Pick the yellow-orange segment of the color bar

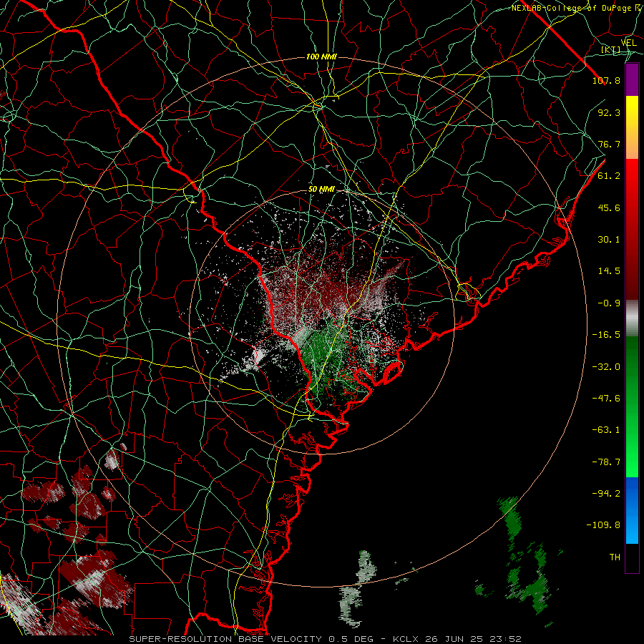(x=632, y=127)
